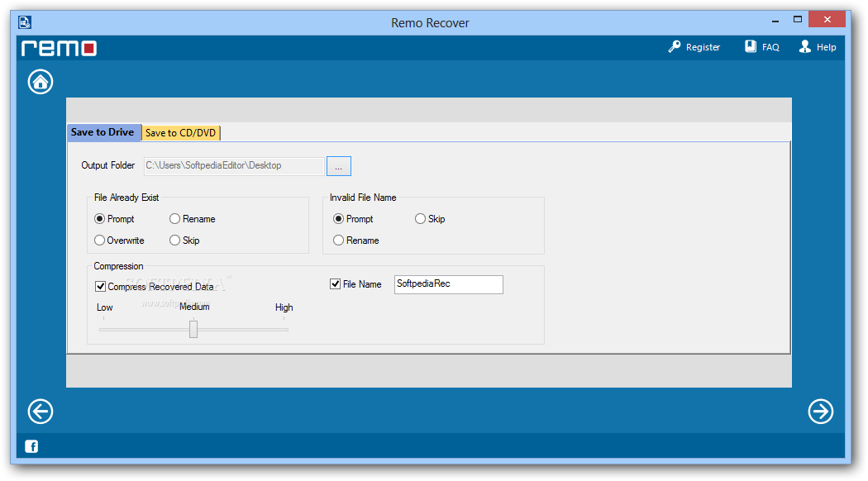Image resolution: width=868 pixels, height=481 pixels.
Task: Click the back arrow icon
Action: pyautogui.click(x=41, y=412)
